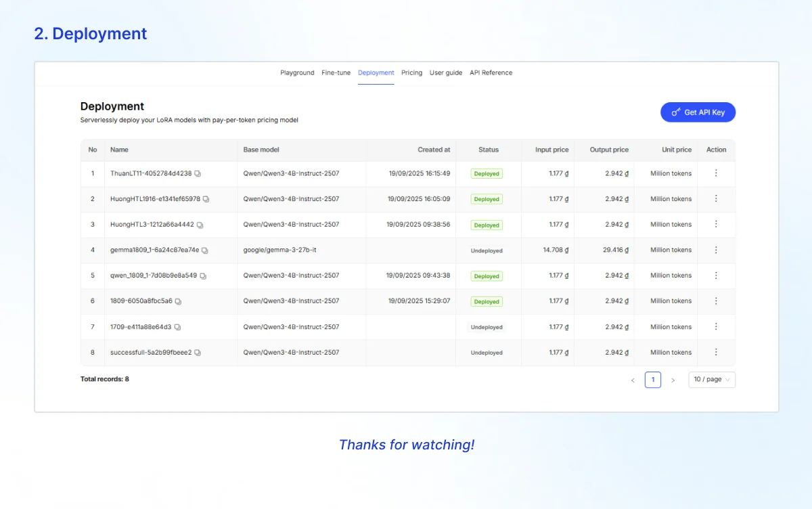Click the Get API Key button

tap(698, 112)
